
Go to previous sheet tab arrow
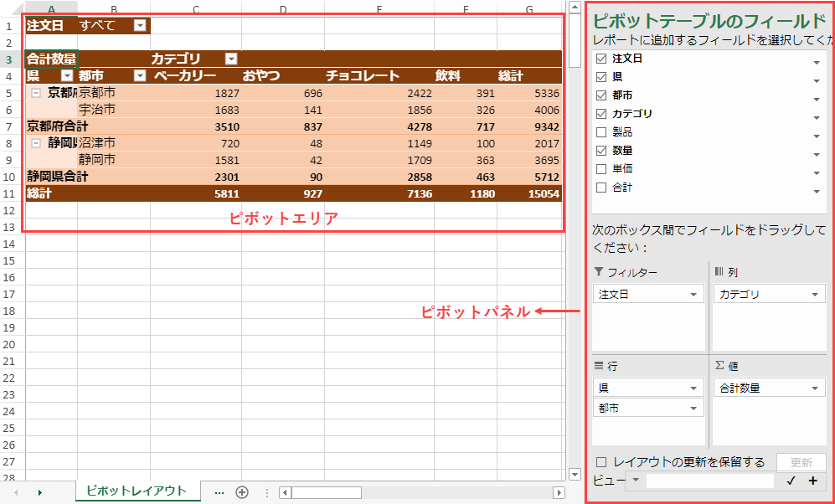16,492
